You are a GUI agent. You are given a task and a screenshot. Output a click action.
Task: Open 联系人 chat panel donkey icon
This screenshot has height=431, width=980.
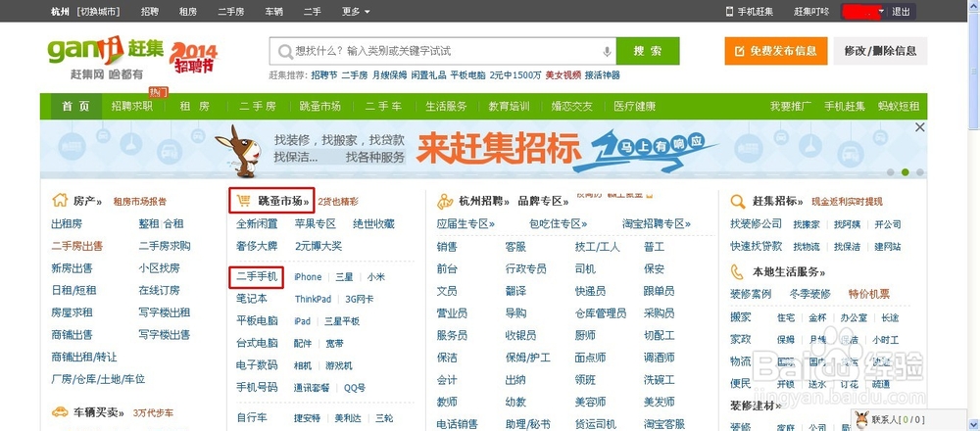tap(861, 420)
